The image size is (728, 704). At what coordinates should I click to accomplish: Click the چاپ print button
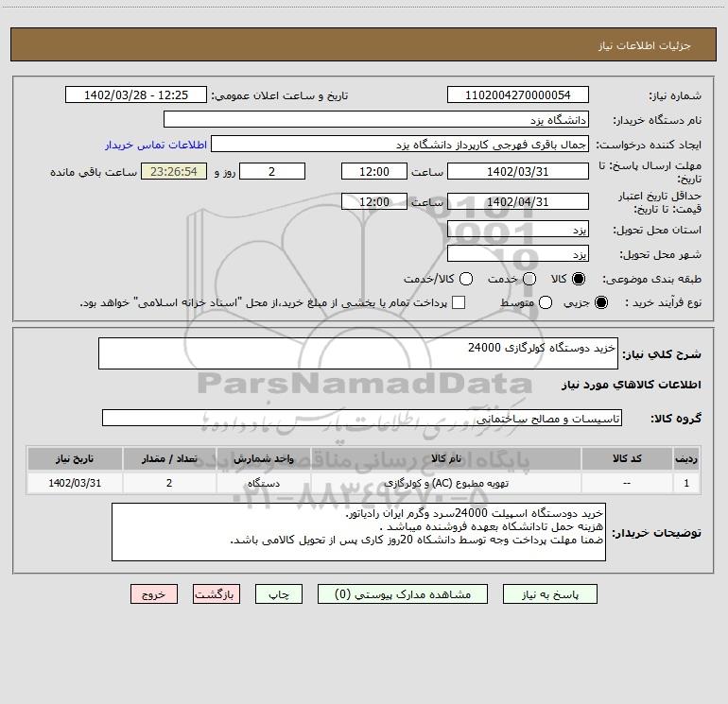(279, 594)
